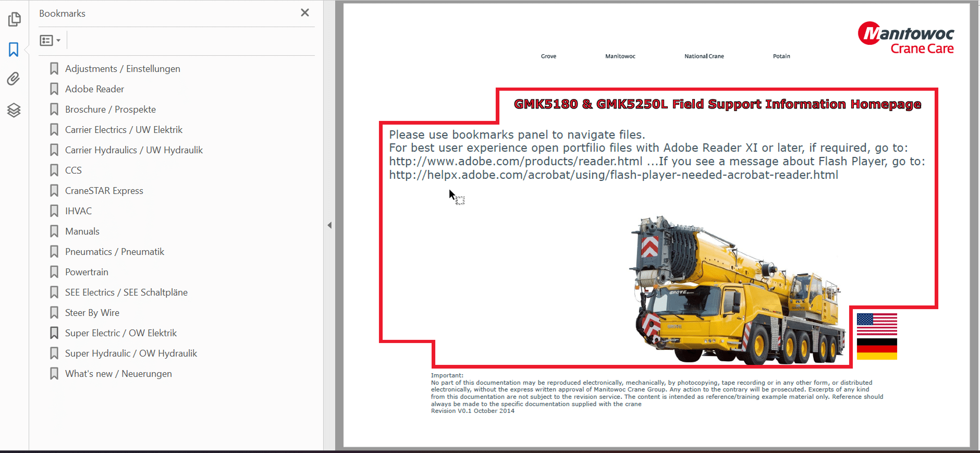Open the Layers panel icon
This screenshot has width=980, height=453.
(x=14, y=110)
